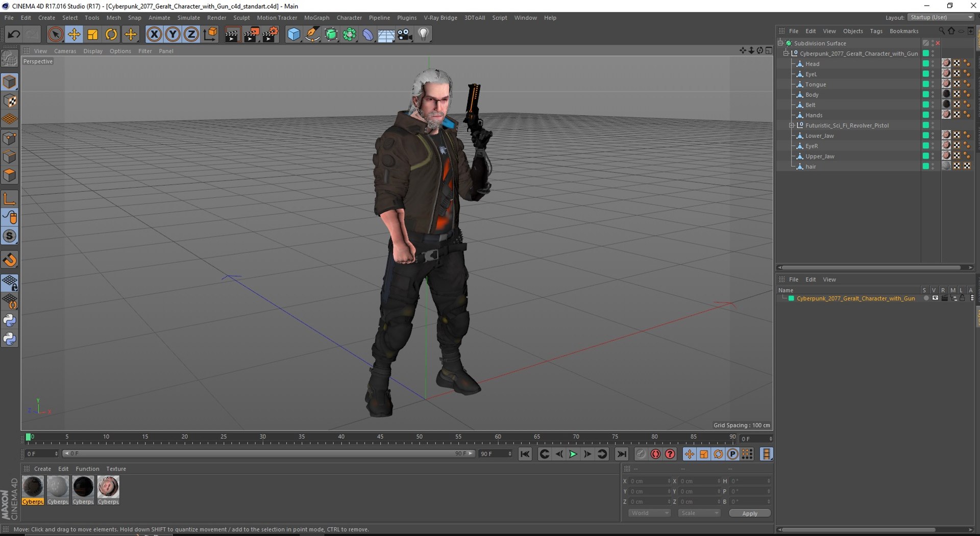Image resolution: width=980 pixels, height=536 pixels.
Task: Click frame 45 on timeline ruler
Action: point(380,438)
